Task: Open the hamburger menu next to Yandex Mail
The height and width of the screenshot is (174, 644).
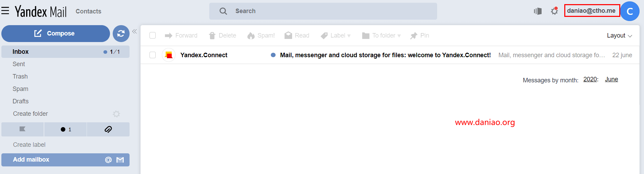Action: (x=5, y=11)
